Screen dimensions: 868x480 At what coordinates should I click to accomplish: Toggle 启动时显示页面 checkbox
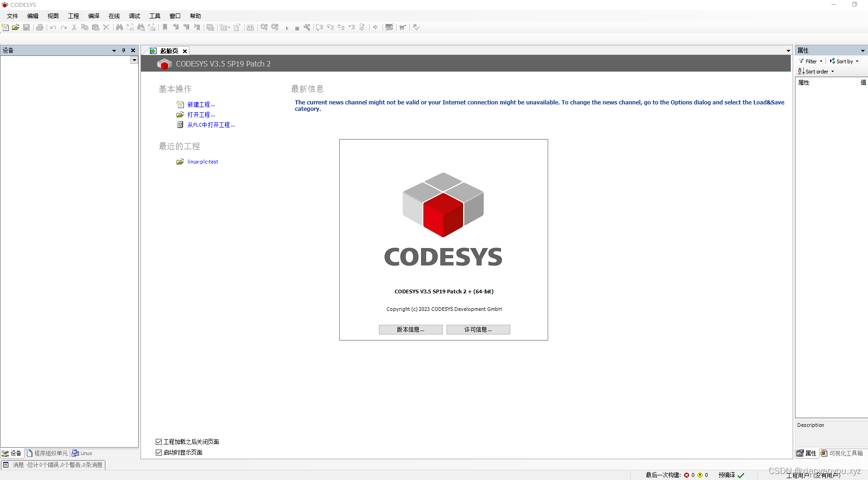pyautogui.click(x=159, y=453)
